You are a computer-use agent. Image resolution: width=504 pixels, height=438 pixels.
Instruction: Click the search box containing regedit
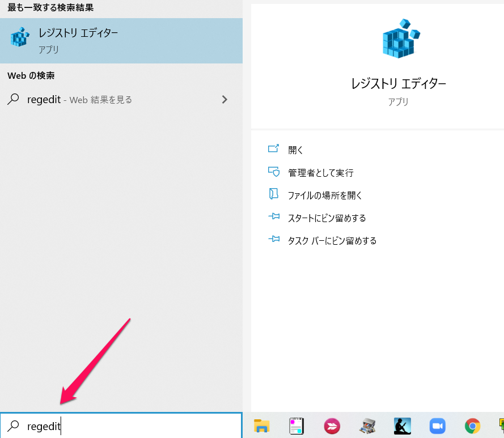(121, 426)
